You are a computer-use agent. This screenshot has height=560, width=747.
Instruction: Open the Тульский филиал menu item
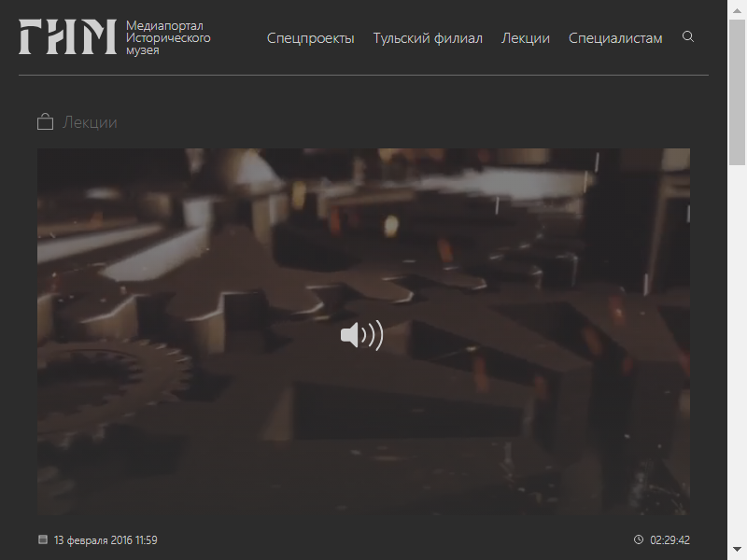[428, 38]
